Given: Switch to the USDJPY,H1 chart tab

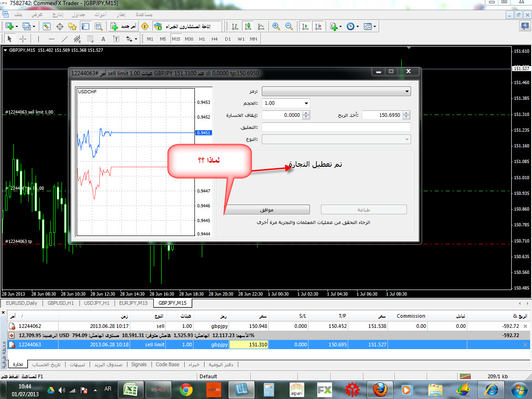Looking at the screenshot, I should (x=97, y=303).
